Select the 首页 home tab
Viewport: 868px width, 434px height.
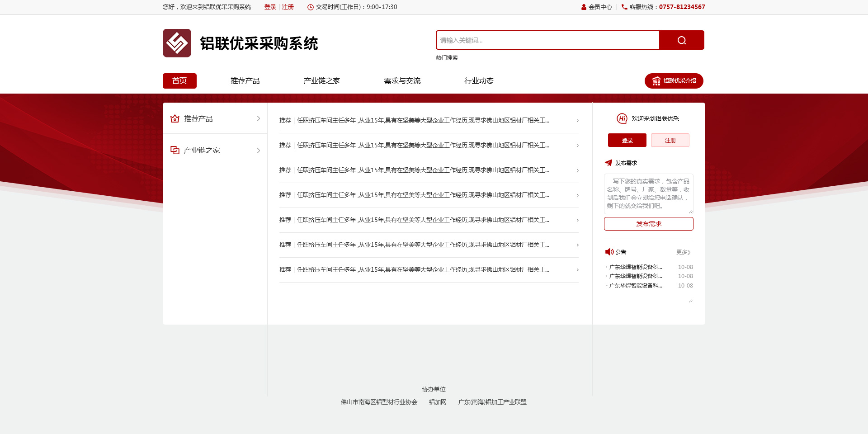179,81
